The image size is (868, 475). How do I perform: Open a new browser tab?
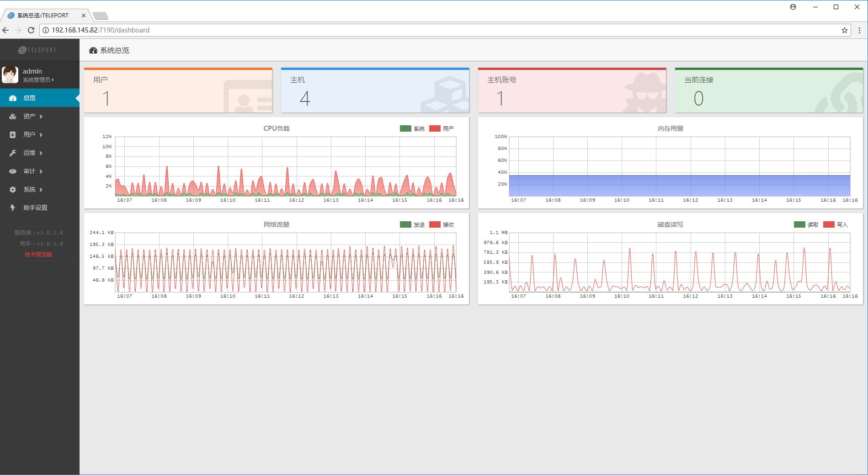100,16
